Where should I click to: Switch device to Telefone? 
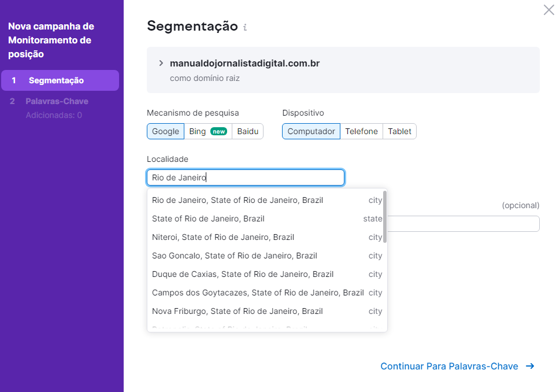[x=361, y=131]
